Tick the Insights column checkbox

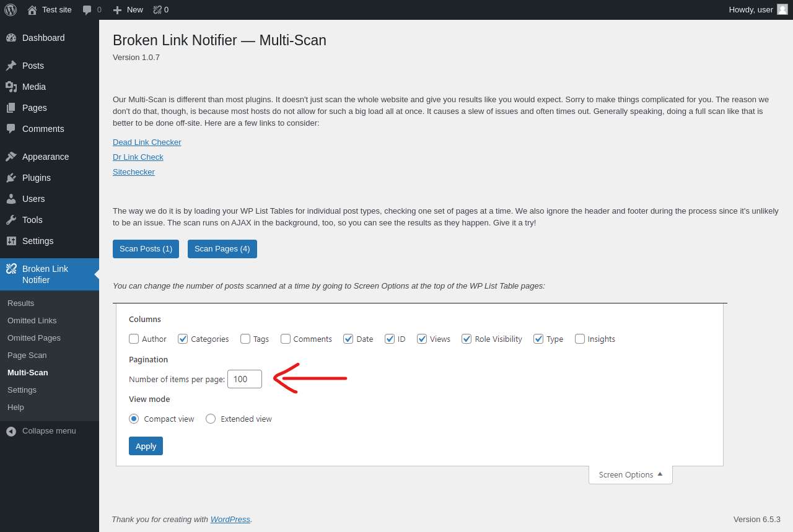(580, 339)
